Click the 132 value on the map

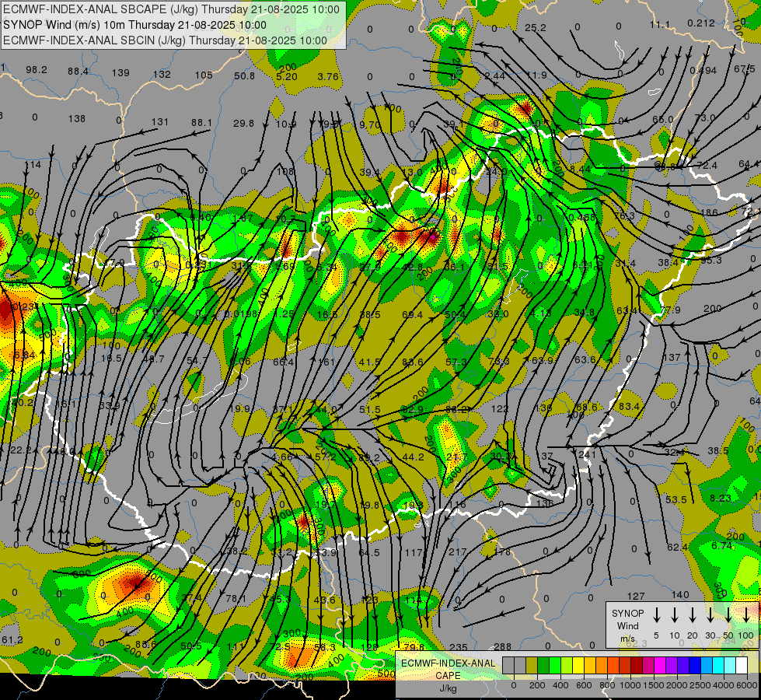coord(162,75)
